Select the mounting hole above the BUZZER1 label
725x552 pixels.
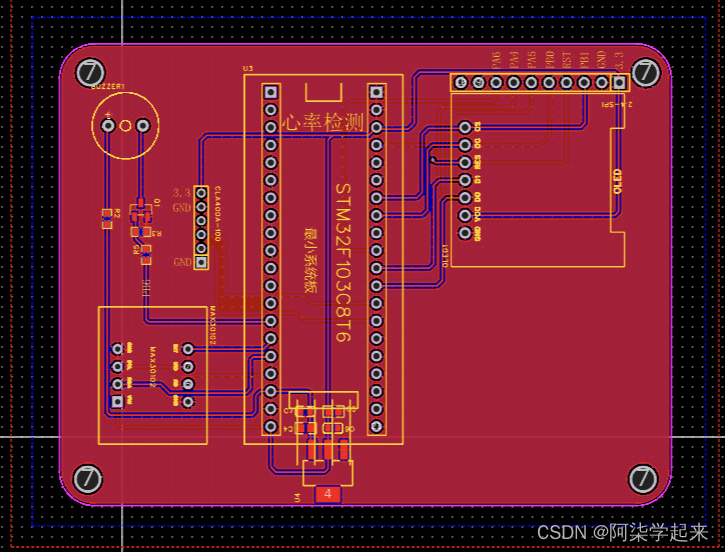click(90, 72)
